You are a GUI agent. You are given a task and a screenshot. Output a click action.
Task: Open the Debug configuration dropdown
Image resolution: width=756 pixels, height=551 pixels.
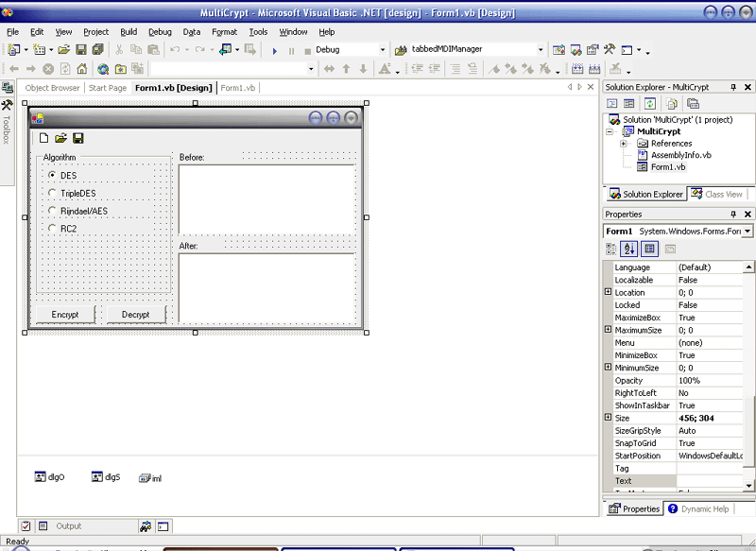click(382, 49)
